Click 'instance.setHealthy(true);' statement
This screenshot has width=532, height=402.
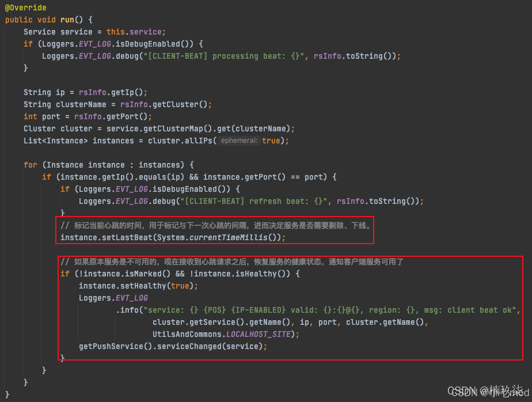(138, 286)
